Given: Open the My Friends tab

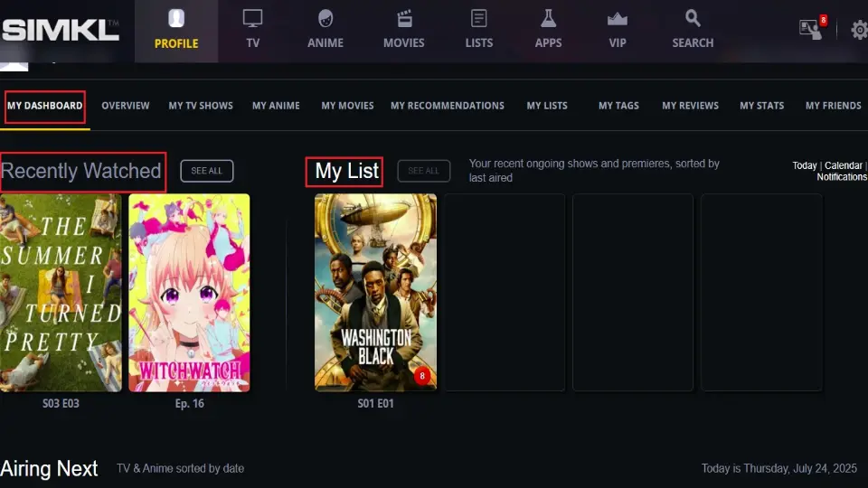Looking at the screenshot, I should [833, 106].
